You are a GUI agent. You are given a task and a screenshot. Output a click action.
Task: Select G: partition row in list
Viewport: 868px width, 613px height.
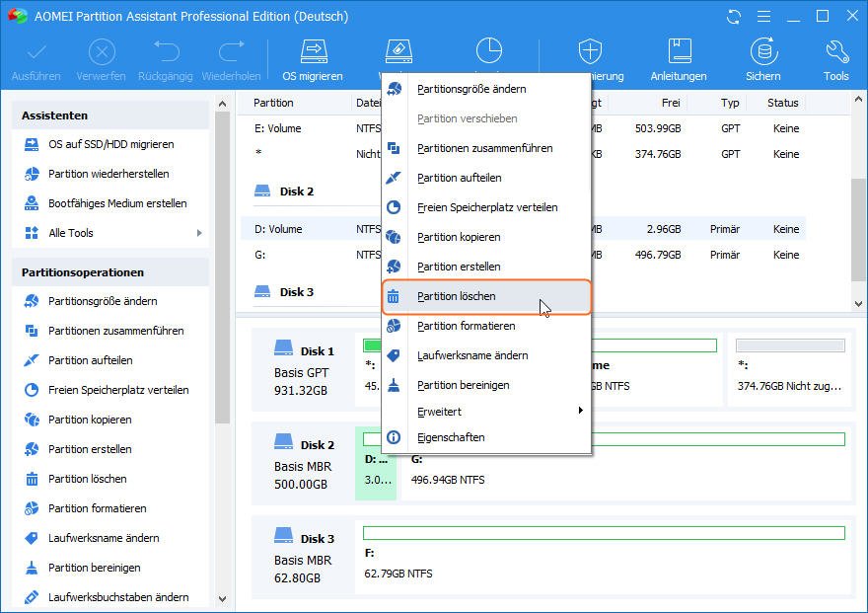(x=523, y=255)
